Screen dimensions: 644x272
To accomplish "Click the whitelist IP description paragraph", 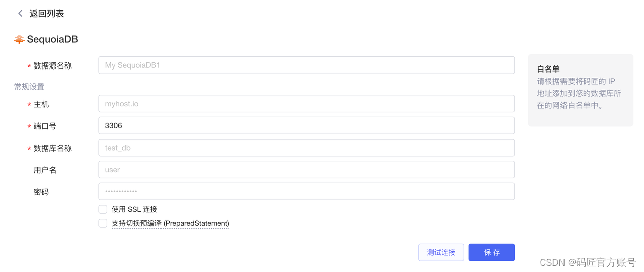I will pos(580,93).
